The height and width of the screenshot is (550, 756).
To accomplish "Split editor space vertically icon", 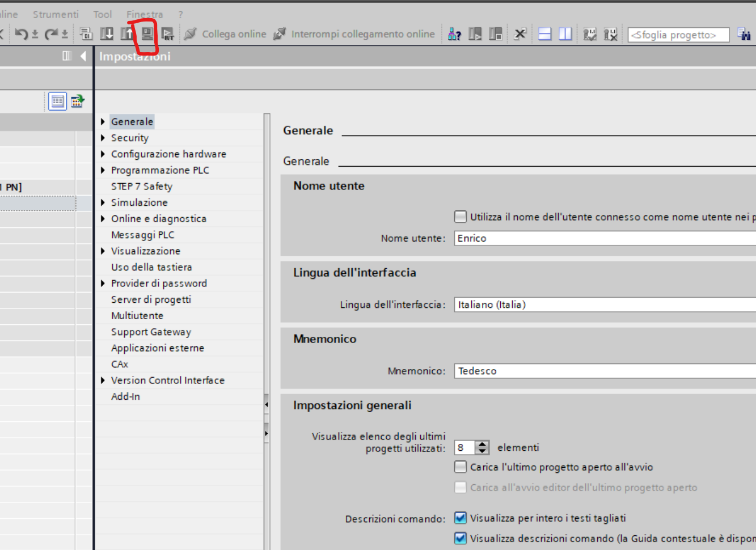I will tap(565, 34).
